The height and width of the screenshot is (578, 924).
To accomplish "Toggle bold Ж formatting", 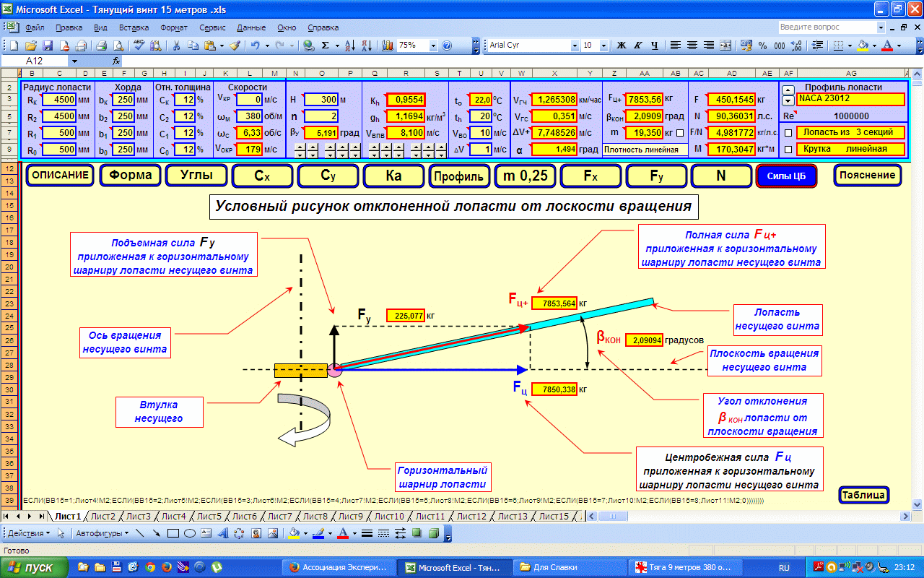I will [x=622, y=45].
